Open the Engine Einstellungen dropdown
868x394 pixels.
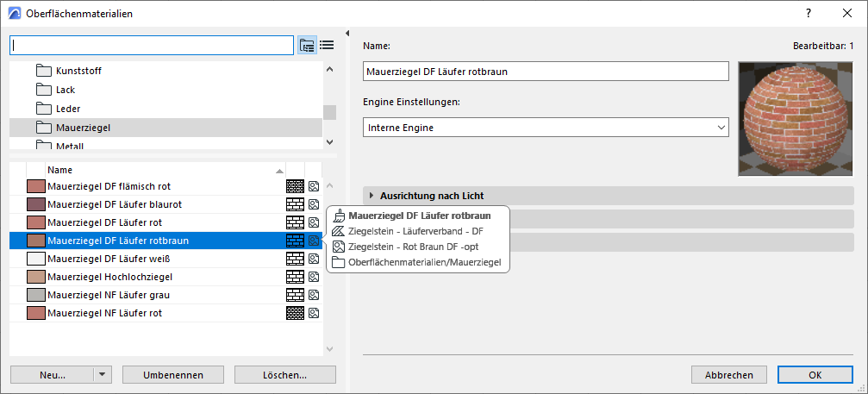point(546,128)
